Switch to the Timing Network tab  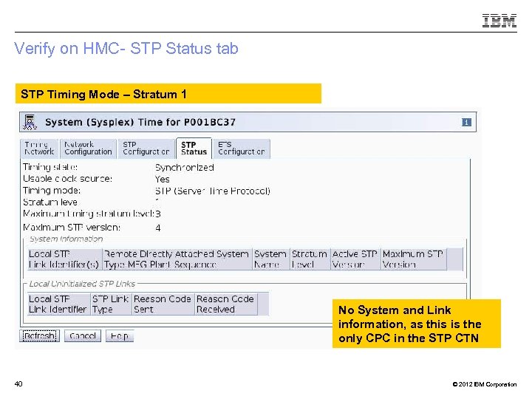[x=39, y=149]
